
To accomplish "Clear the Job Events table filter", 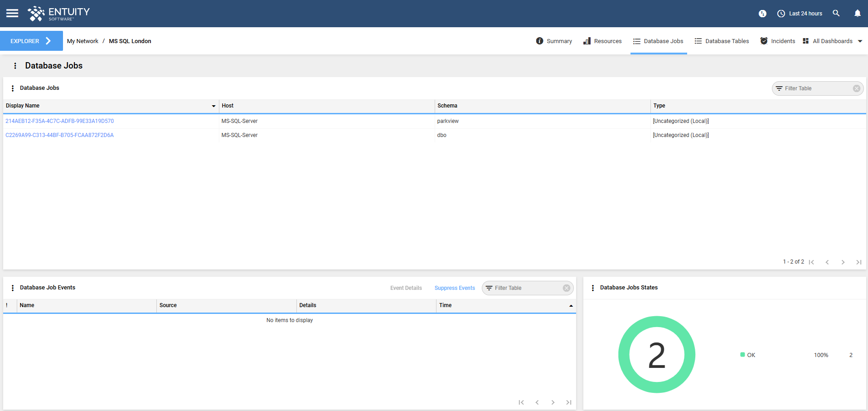I will click(566, 288).
